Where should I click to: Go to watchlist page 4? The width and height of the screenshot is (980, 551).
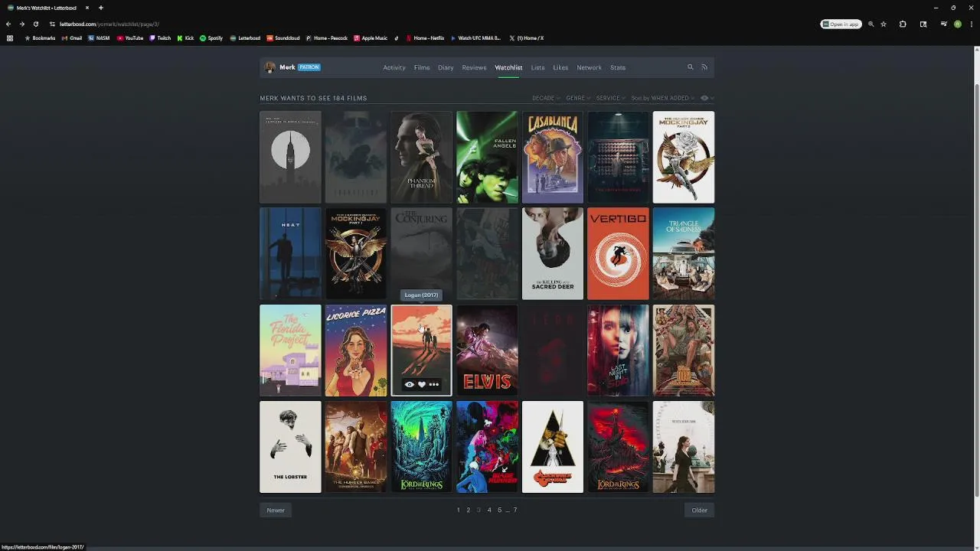[489, 510]
